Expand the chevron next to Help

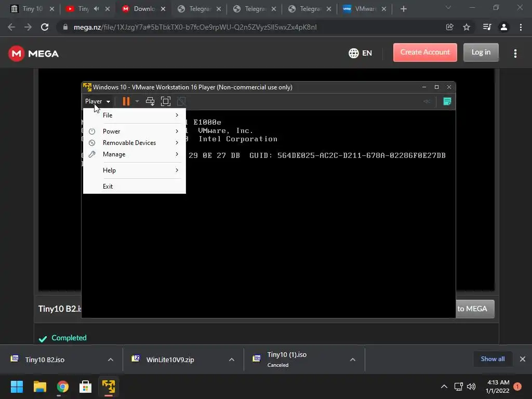(177, 170)
